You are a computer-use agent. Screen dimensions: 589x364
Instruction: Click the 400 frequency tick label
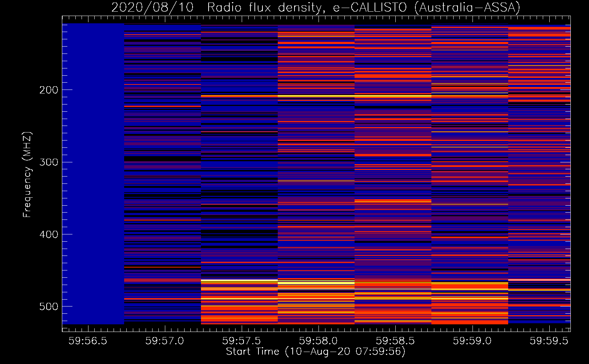[x=49, y=234]
